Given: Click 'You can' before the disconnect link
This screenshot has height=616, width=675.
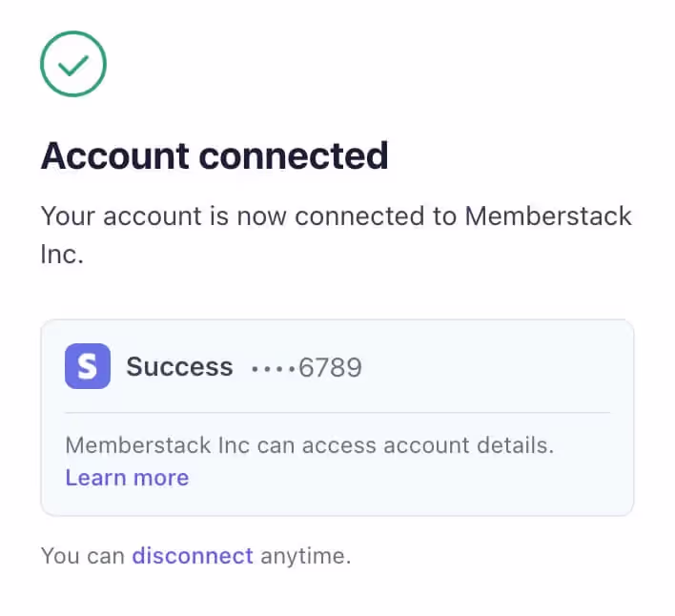Looking at the screenshot, I should point(83,555).
